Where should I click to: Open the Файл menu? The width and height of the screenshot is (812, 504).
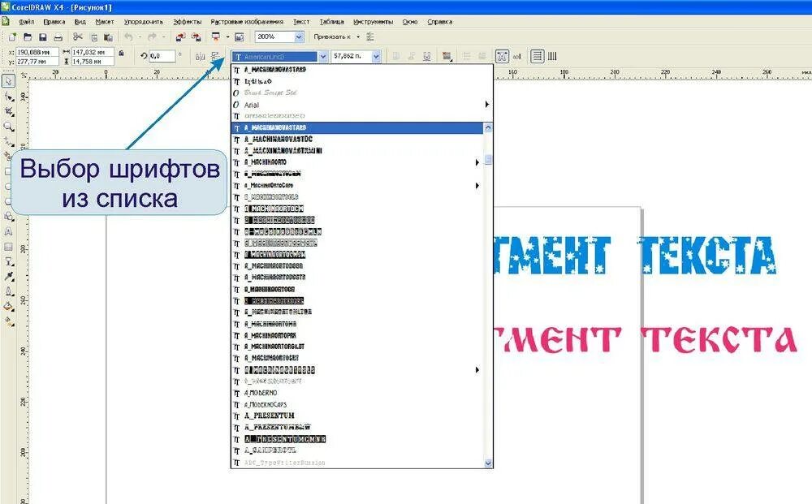coord(27,22)
